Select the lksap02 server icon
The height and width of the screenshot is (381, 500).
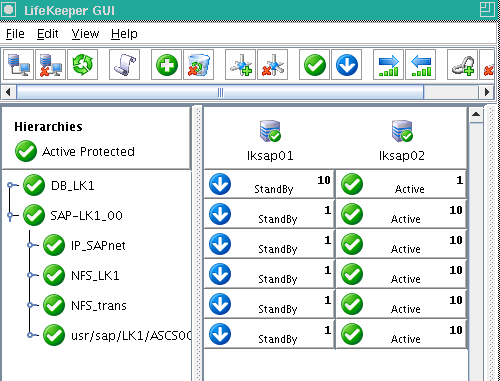[x=402, y=131]
